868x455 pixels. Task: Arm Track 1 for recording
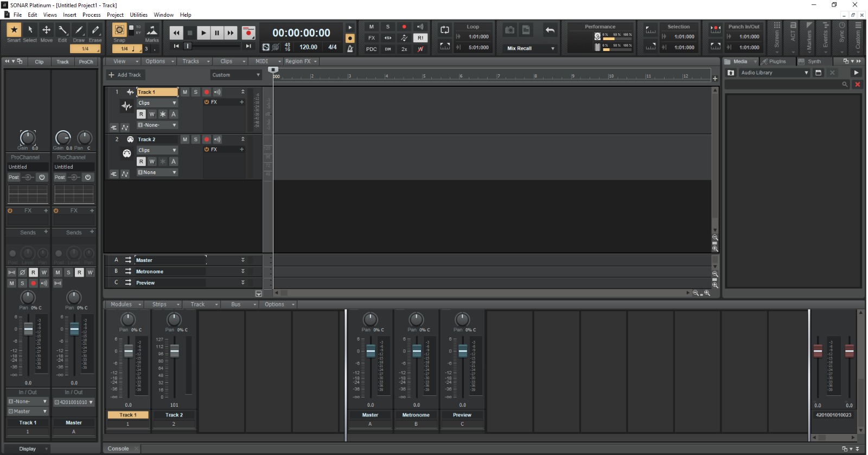coord(206,92)
